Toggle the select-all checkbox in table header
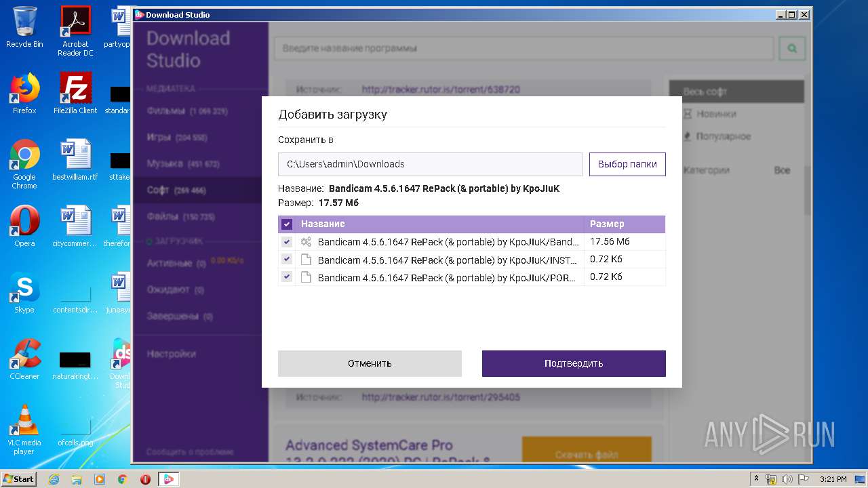The image size is (868, 488). click(287, 224)
